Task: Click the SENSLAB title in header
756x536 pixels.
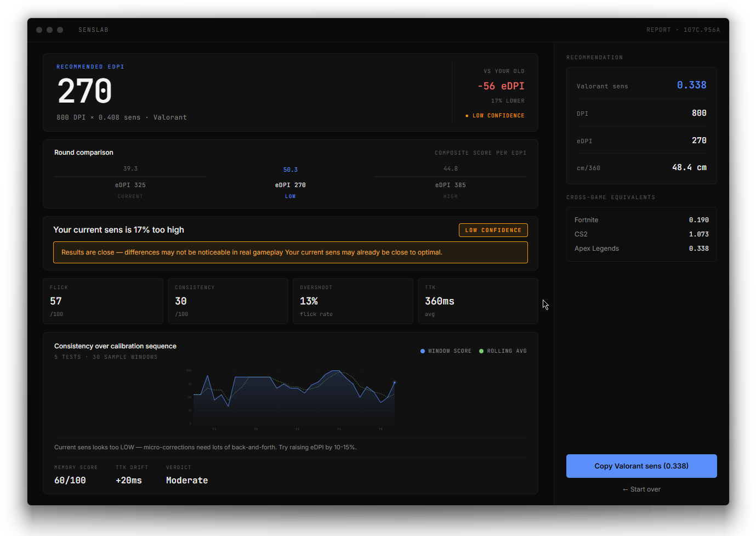Action: click(x=93, y=30)
